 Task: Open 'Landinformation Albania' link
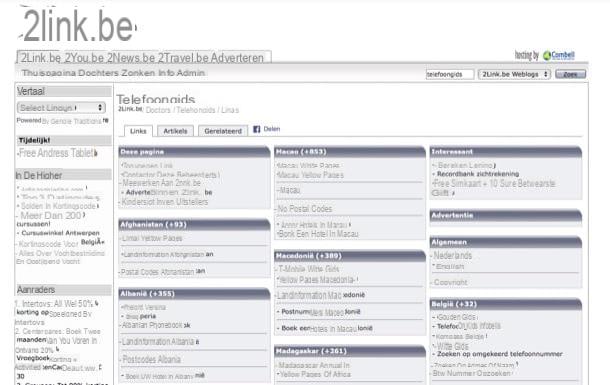[160, 342]
